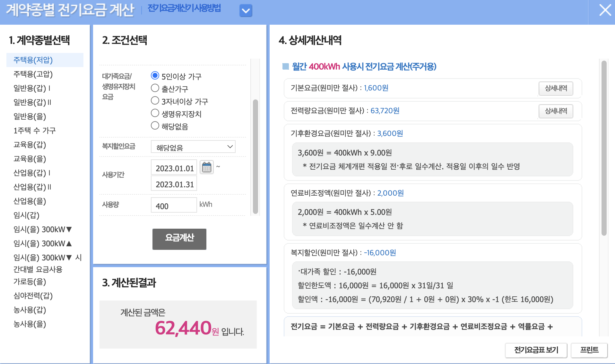Select 임시(을) 300kW▲ contract type

pos(43,243)
